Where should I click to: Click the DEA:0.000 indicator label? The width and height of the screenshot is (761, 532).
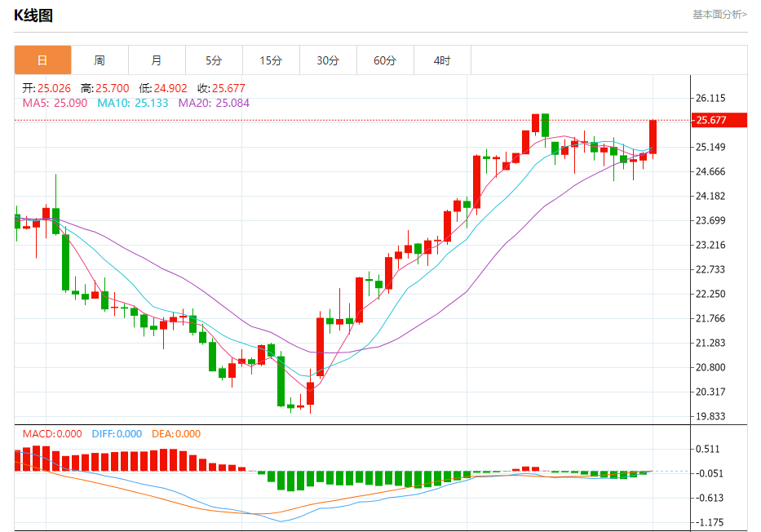point(176,433)
